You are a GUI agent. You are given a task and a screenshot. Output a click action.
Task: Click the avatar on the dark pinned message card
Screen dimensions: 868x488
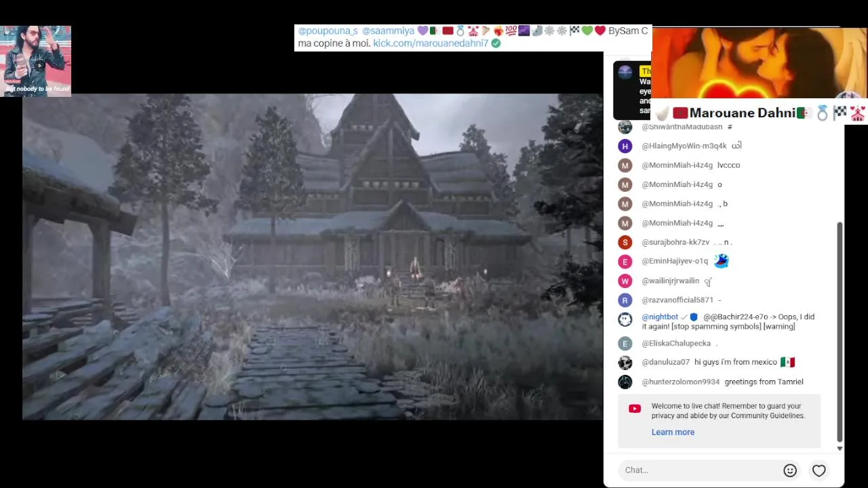[x=625, y=73]
